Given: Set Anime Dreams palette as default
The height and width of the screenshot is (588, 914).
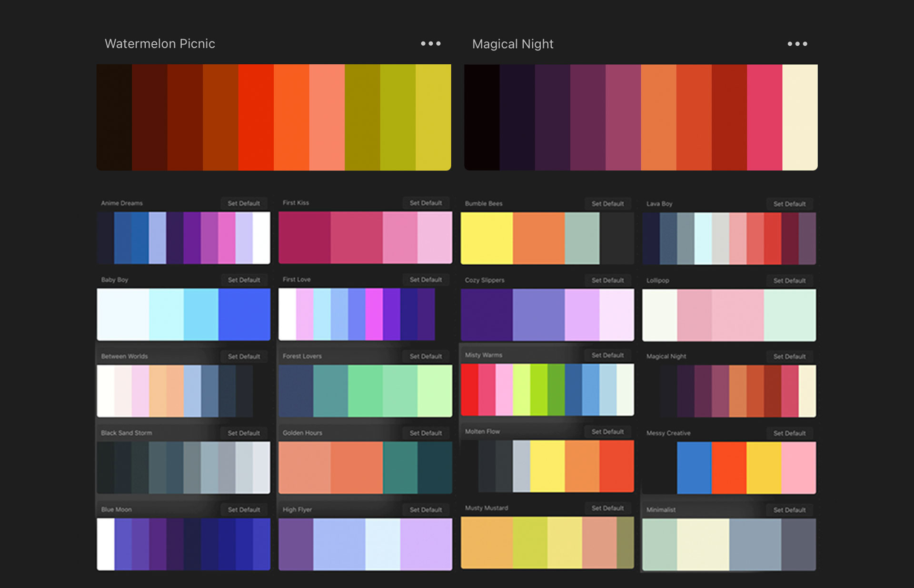Looking at the screenshot, I should click(x=244, y=203).
